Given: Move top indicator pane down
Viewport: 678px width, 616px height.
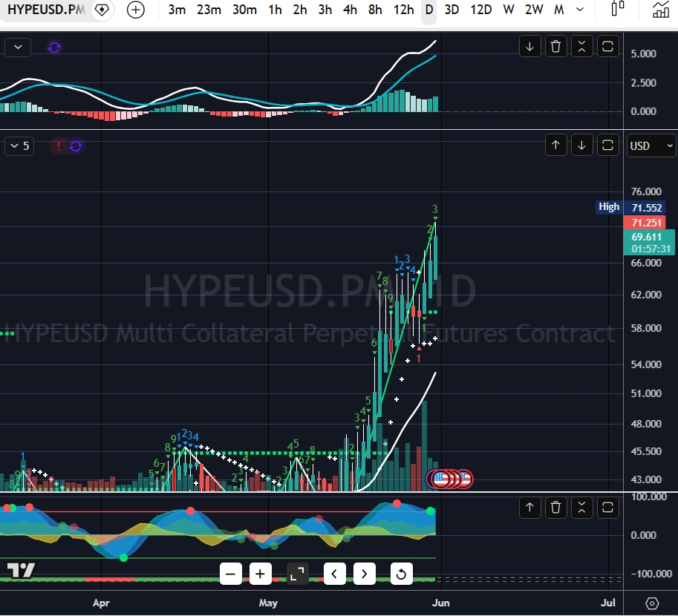Looking at the screenshot, I should (x=529, y=46).
